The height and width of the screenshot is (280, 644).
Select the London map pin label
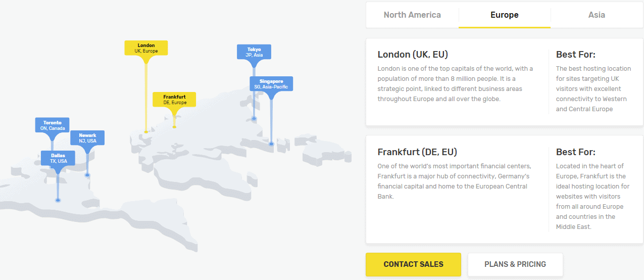point(146,48)
